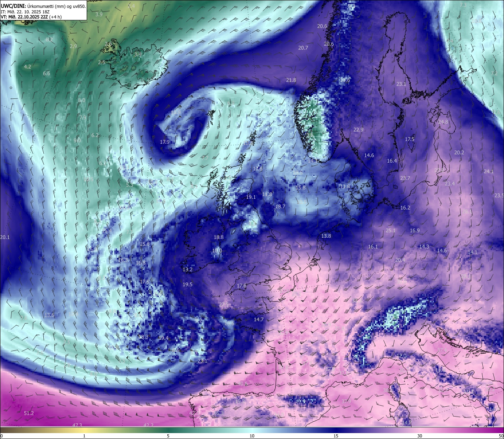Click the map value 9.0
The height and width of the screenshot is (439, 504).
pos(77,141)
